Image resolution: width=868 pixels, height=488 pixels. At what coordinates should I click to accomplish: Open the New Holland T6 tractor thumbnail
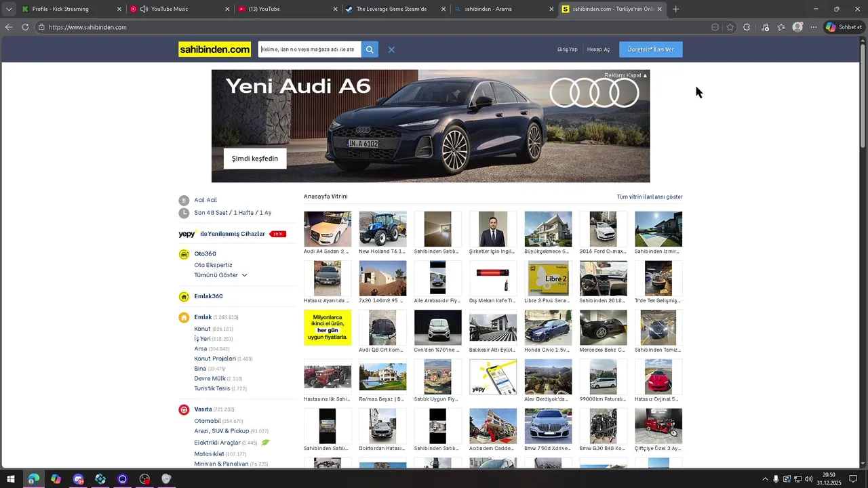click(x=382, y=229)
